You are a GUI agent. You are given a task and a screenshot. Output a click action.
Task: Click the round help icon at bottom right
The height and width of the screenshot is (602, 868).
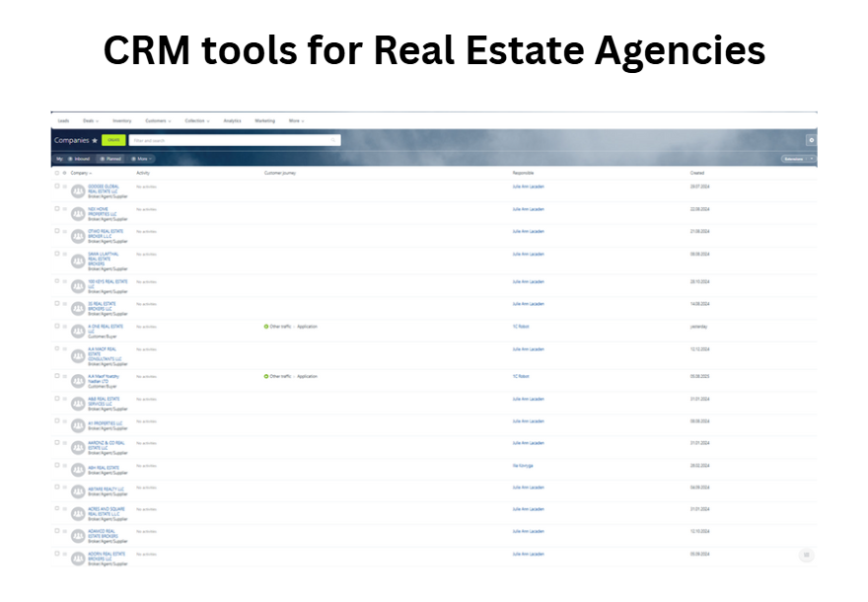[x=806, y=555]
